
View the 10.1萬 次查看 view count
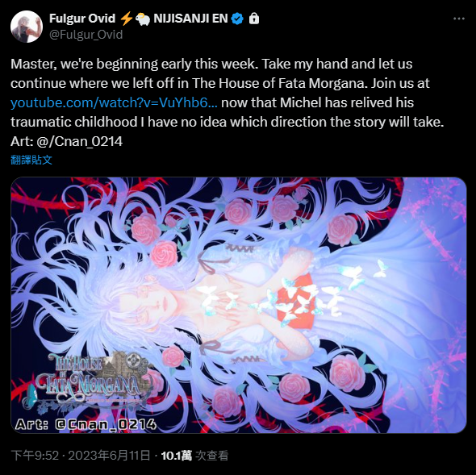[194, 456]
